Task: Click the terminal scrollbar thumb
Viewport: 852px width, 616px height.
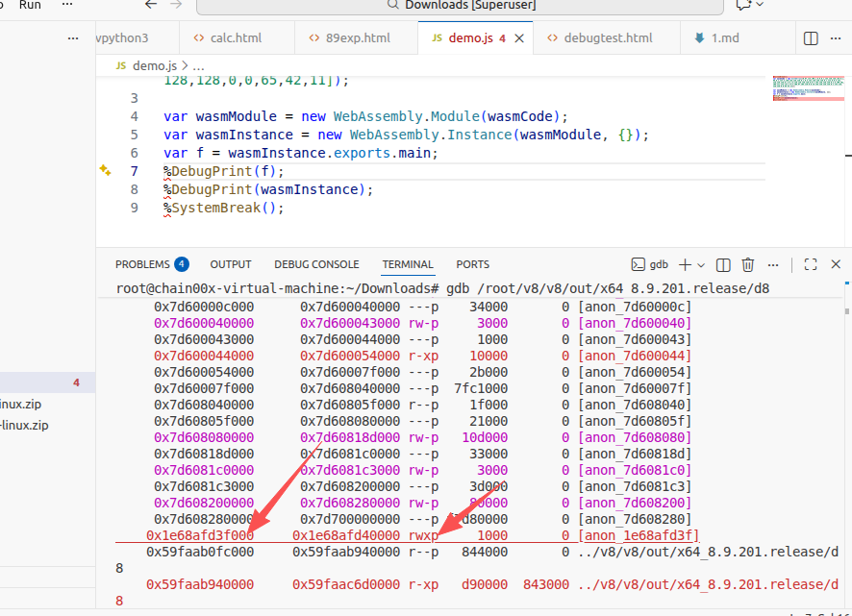Action: coord(846,311)
